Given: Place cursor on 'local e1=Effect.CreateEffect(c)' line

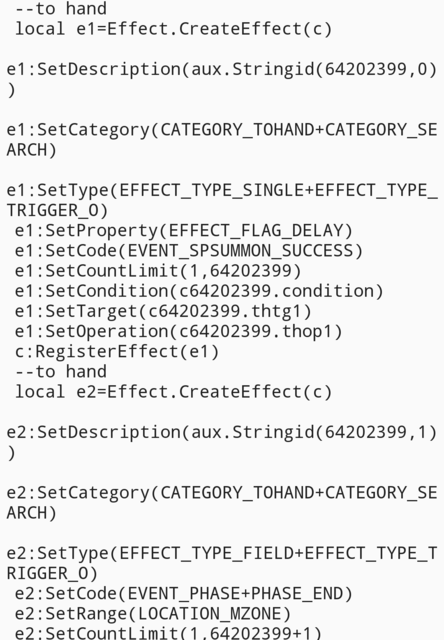Looking at the screenshot, I should pos(173,29).
